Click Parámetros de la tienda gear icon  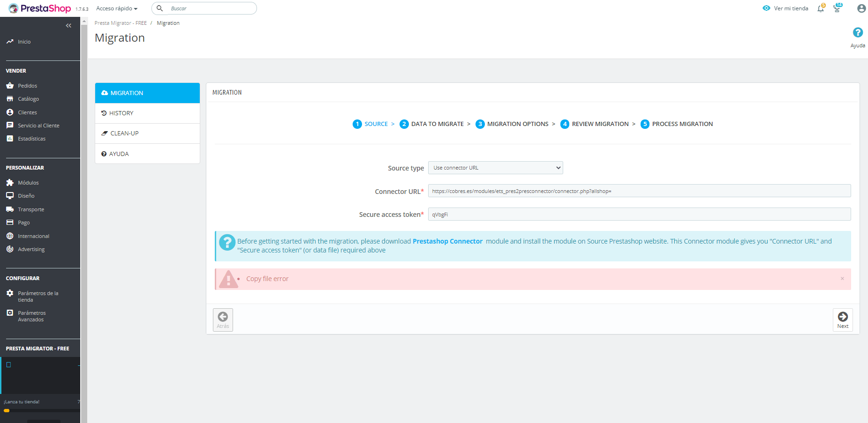pyautogui.click(x=10, y=293)
